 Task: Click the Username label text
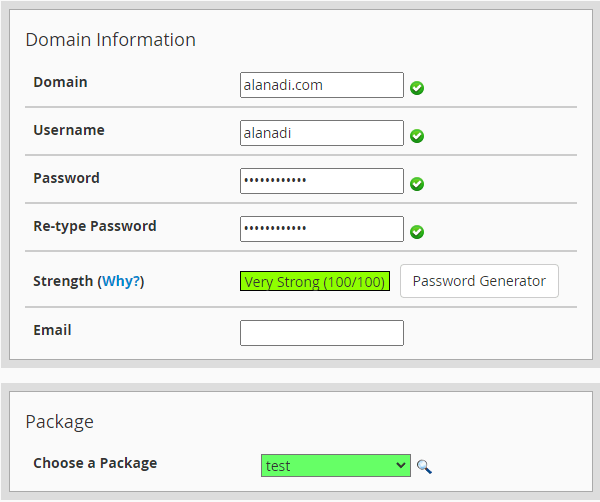click(68, 130)
